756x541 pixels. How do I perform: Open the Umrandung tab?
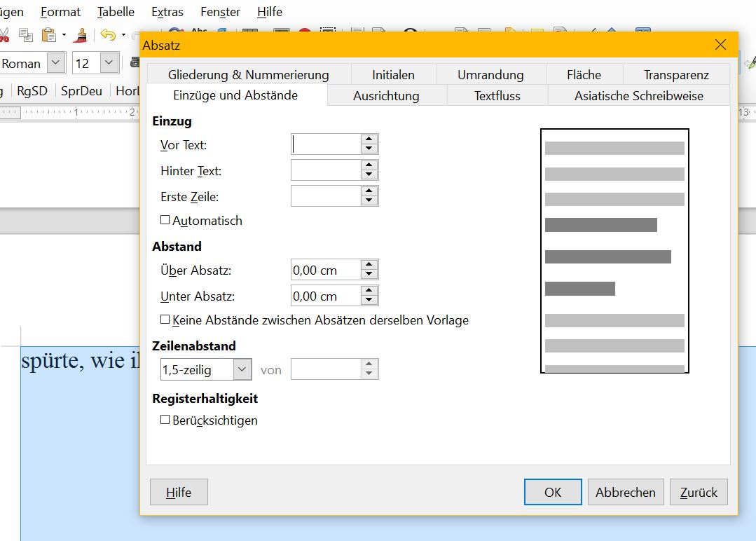pos(490,75)
